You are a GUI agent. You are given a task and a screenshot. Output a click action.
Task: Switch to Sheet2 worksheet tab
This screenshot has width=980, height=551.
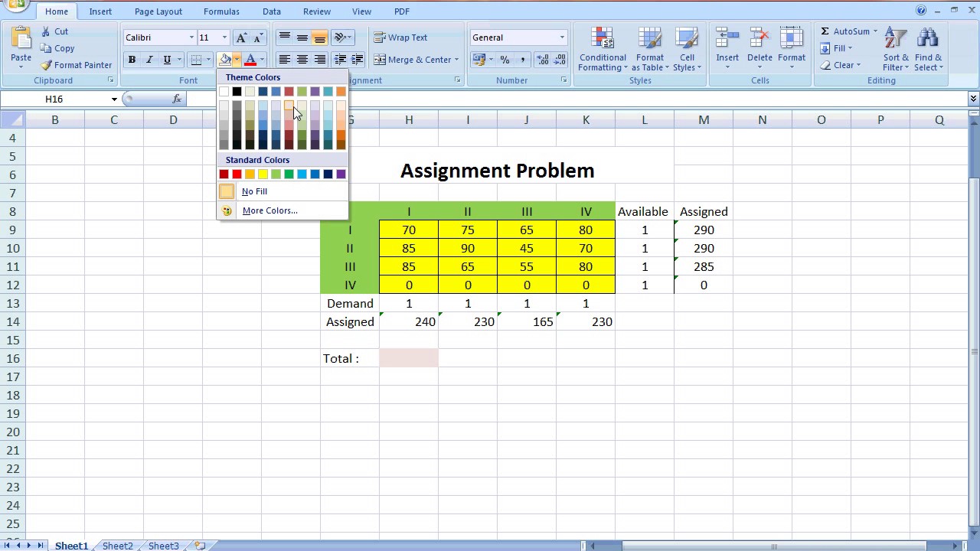tap(118, 546)
